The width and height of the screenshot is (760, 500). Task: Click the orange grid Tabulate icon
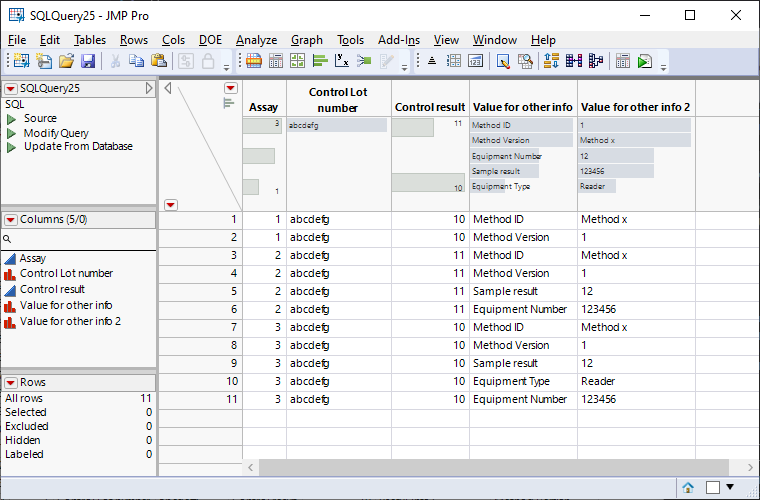click(x=253, y=61)
